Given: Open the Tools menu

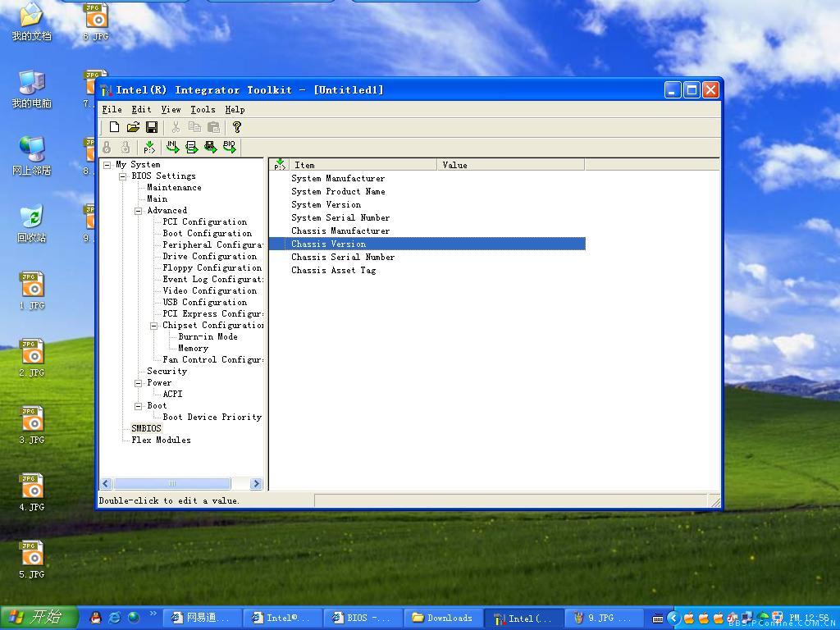Looking at the screenshot, I should pyautogui.click(x=203, y=109).
